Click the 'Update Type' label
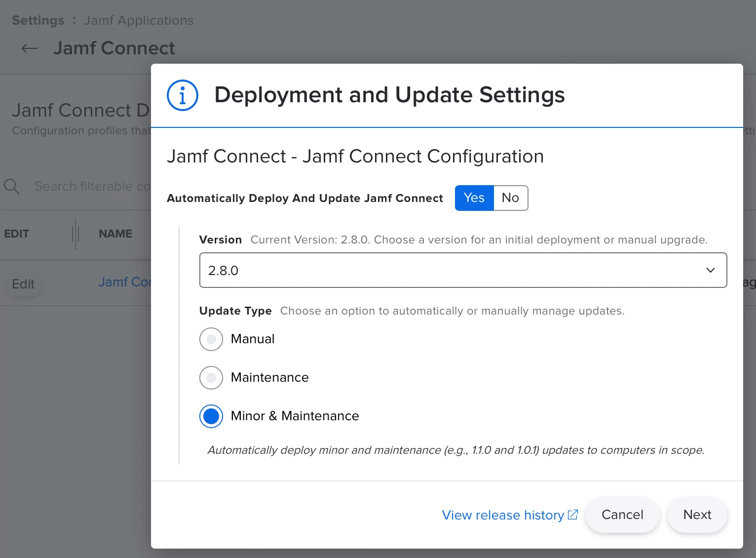This screenshot has width=756, height=558. point(235,311)
